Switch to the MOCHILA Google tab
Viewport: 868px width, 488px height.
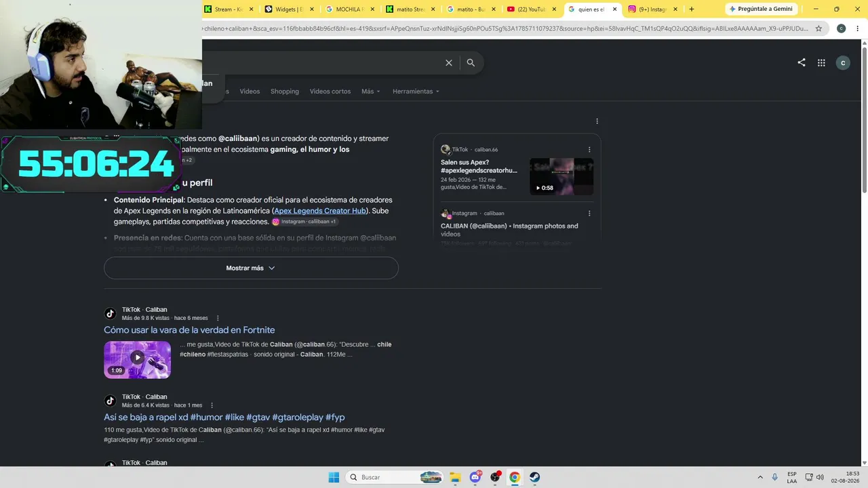(351, 9)
